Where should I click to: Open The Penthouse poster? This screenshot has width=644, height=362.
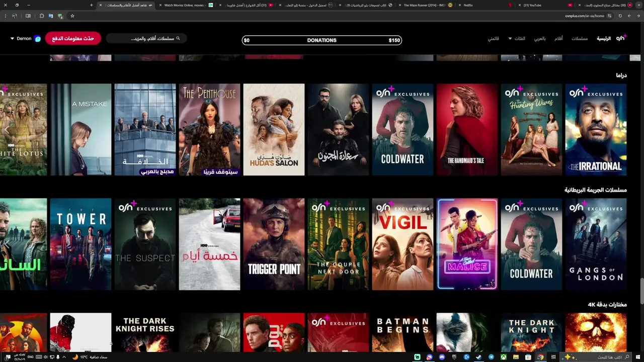(x=209, y=130)
